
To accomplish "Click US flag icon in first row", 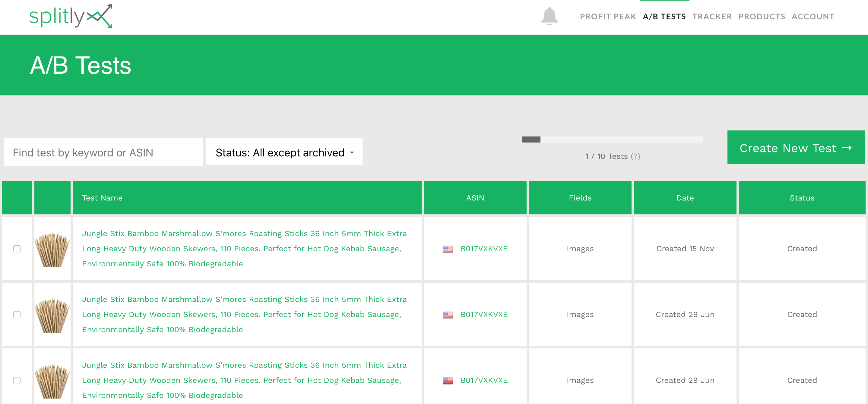I will 448,249.
